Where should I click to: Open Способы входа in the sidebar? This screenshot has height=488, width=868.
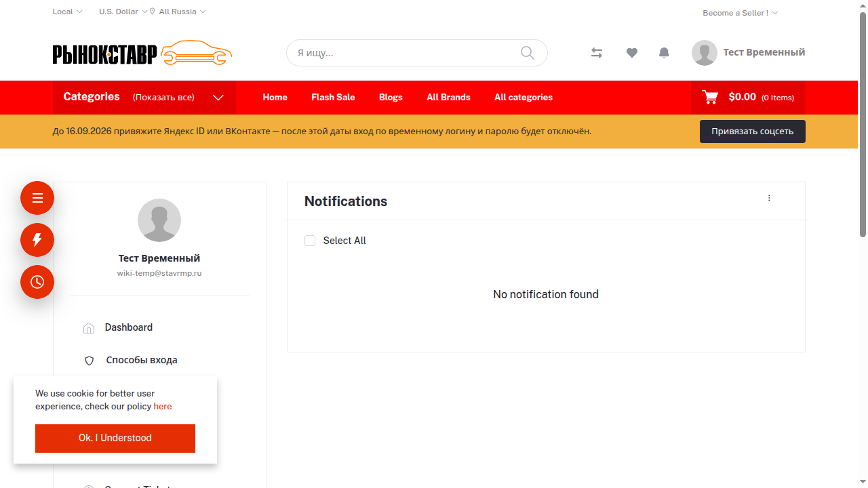coord(142,360)
